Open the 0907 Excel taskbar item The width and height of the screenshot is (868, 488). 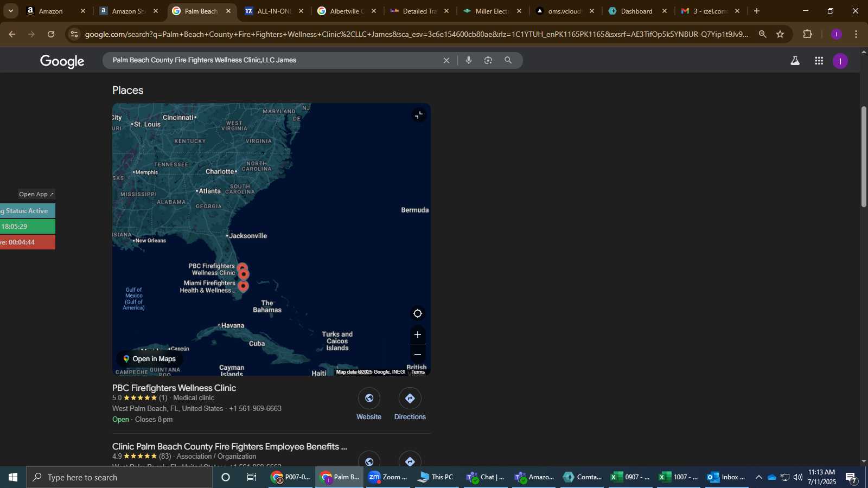[630, 477]
